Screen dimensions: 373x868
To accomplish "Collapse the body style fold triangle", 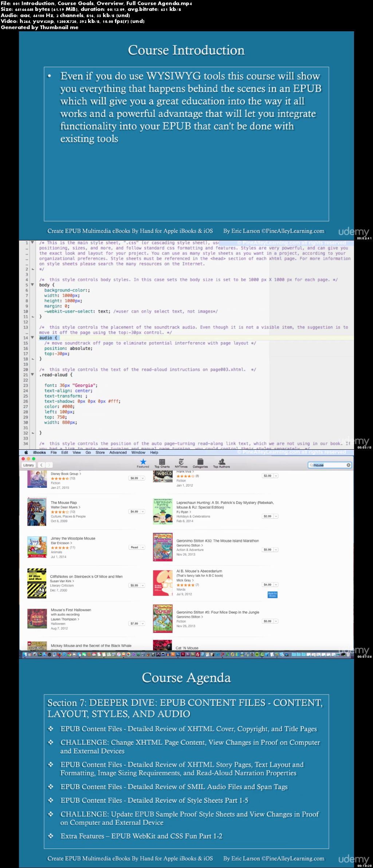I will (x=32, y=285).
